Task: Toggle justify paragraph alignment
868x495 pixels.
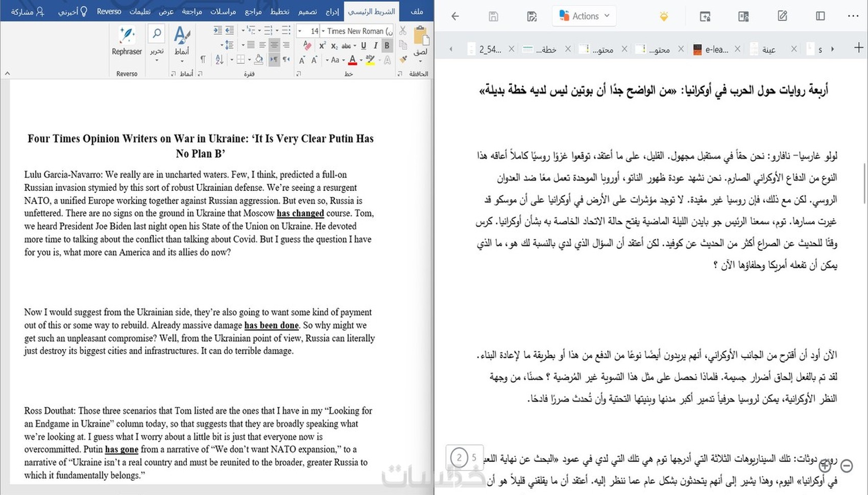Action: pyautogui.click(x=251, y=45)
